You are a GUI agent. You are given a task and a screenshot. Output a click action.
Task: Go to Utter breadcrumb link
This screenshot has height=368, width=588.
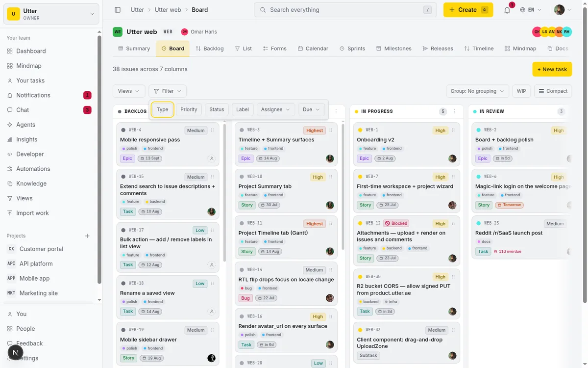pos(137,10)
